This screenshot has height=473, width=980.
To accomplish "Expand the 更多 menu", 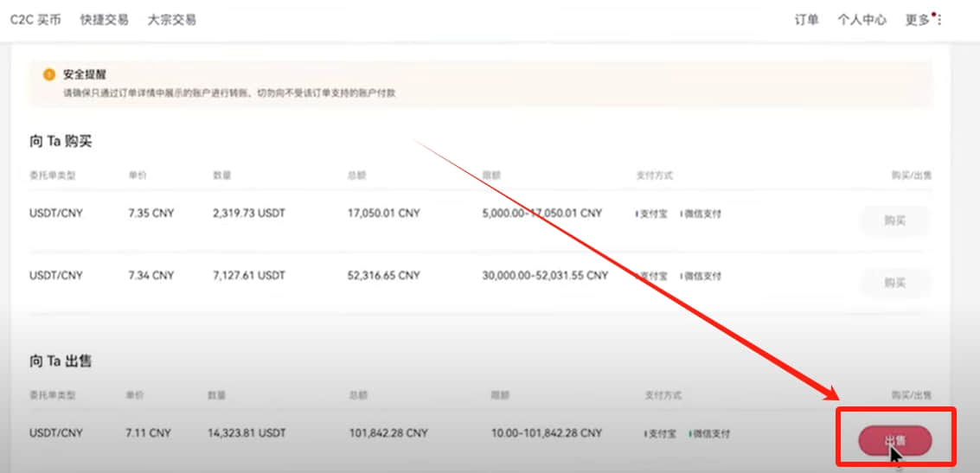I will coord(918,20).
